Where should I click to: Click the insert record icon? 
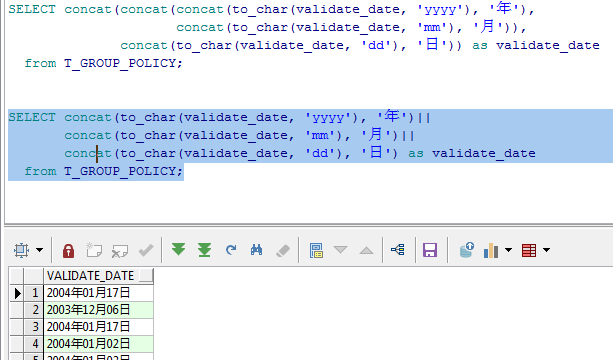coord(94,250)
